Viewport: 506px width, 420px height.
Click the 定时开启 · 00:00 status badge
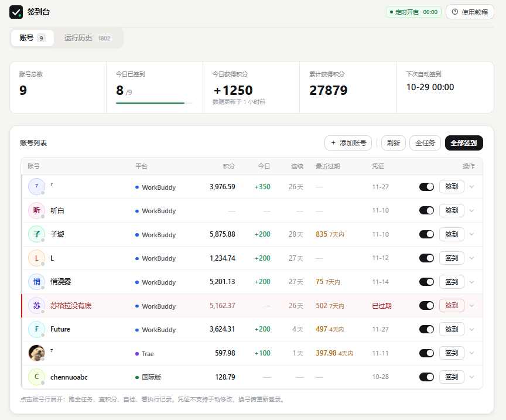413,12
